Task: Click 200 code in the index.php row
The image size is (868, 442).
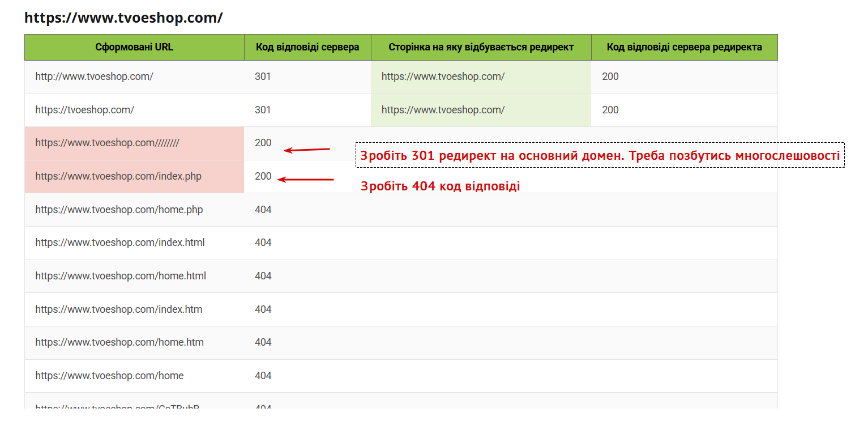Action: [263, 176]
